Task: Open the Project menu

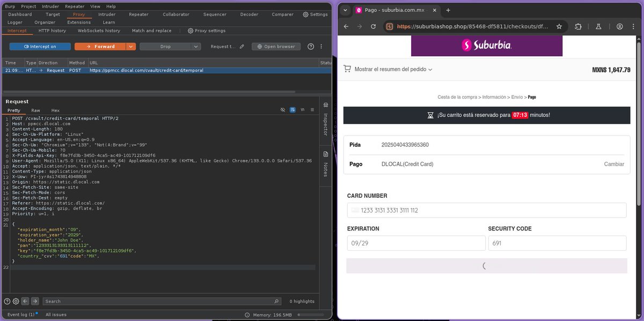Action: click(x=28, y=6)
